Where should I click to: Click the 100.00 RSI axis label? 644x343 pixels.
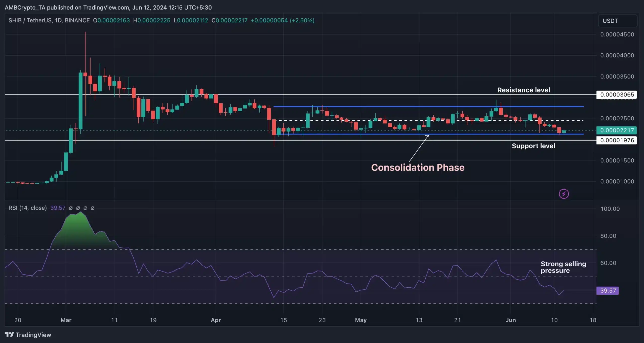(610, 209)
